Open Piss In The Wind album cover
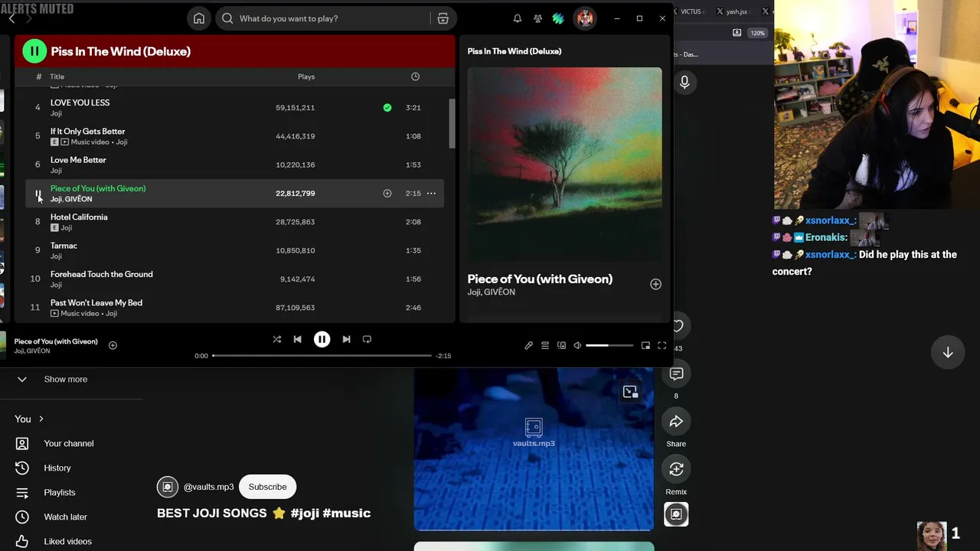The width and height of the screenshot is (980, 551). pyautogui.click(x=565, y=165)
